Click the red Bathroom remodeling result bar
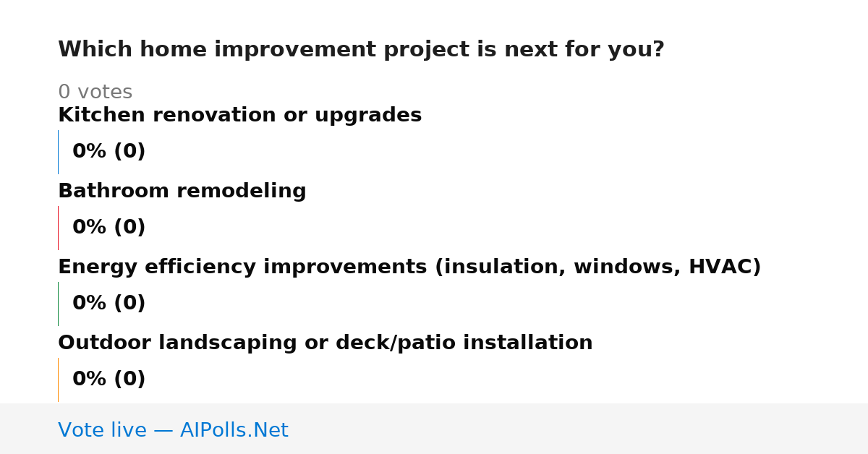The width and height of the screenshot is (868, 454). tap(58, 228)
